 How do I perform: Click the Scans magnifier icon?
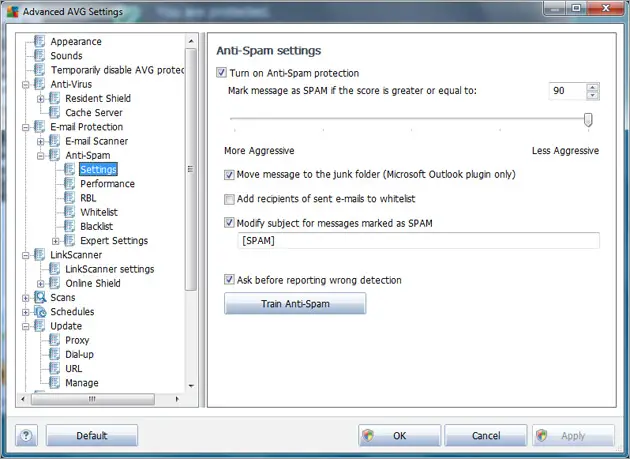pos(40,297)
